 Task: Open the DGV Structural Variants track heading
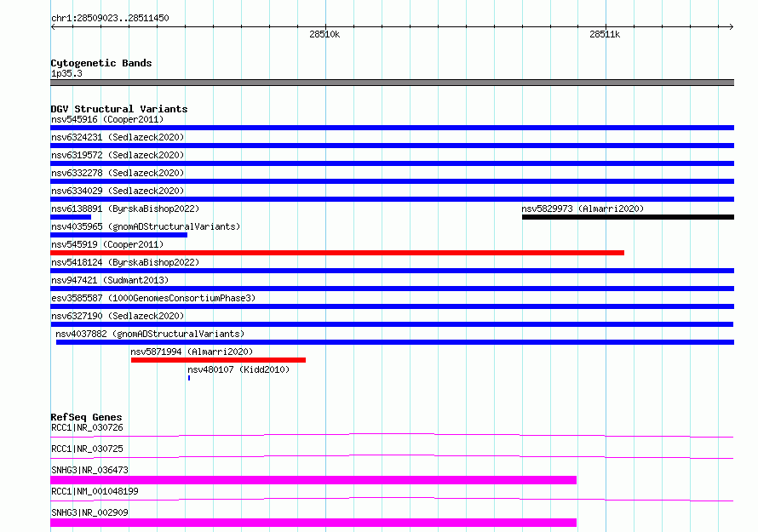tap(119, 109)
